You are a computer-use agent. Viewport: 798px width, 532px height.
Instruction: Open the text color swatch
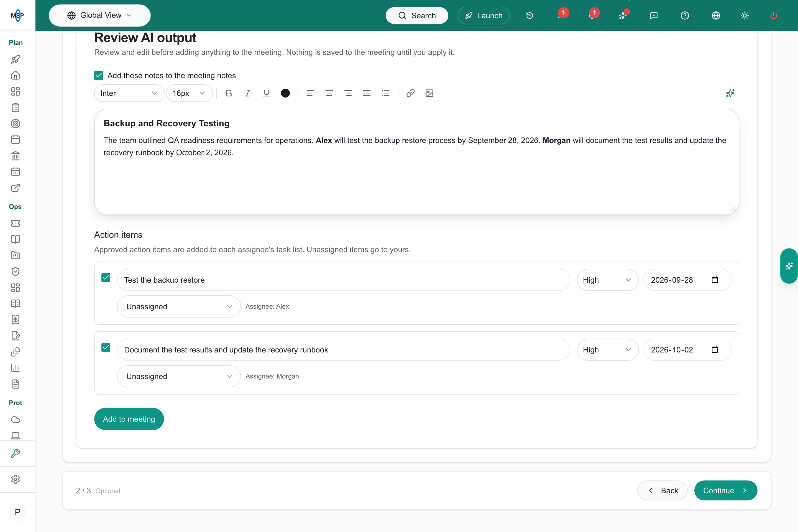coord(285,93)
